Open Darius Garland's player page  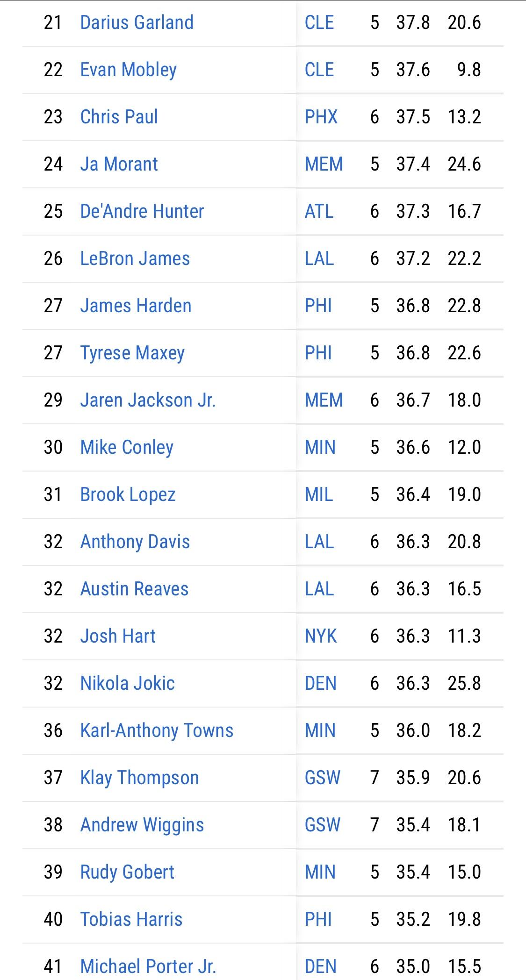tap(137, 22)
